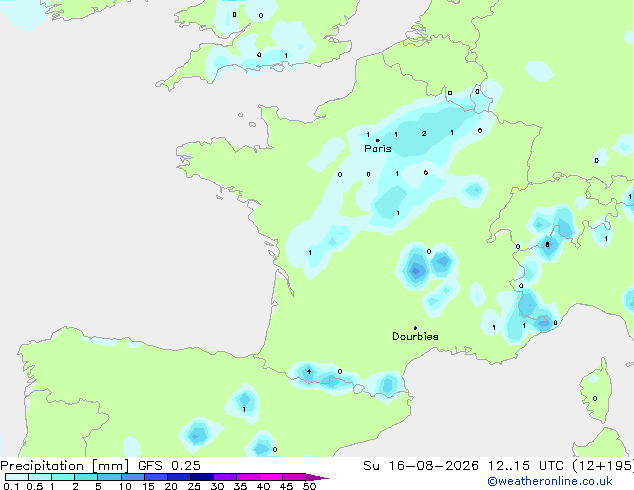
Task: Select the legend swatch between 30 and 35
Action: (x=225, y=477)
